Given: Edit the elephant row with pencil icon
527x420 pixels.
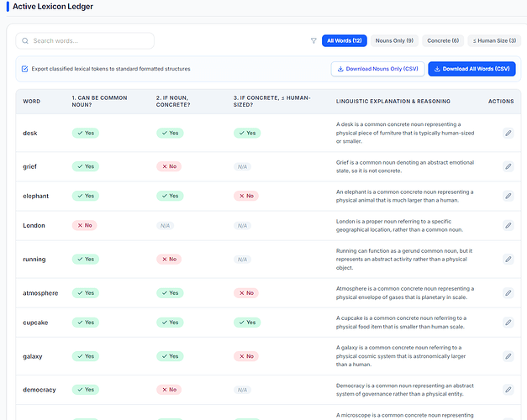Looking at the screenshot, I should 509,196.
